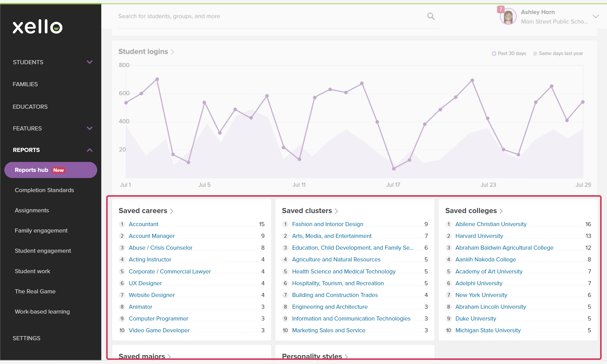Open the Work-based learning report
The width and height of the screenshot is (607, 364).
[x=42, y=312]
